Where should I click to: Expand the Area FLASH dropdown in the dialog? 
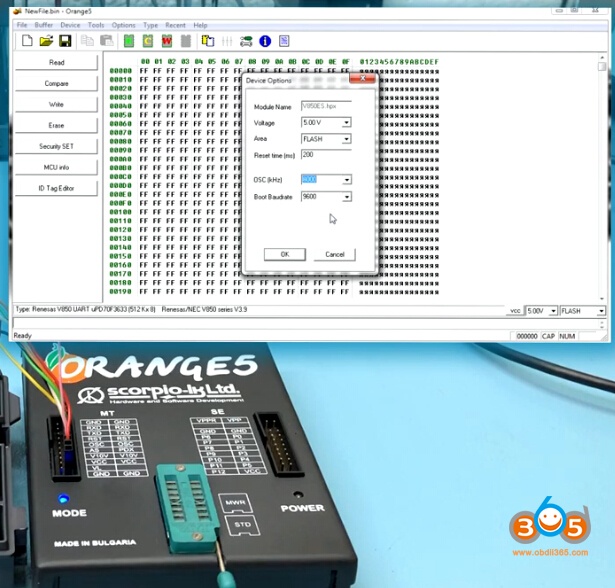(x=346, y=139)
